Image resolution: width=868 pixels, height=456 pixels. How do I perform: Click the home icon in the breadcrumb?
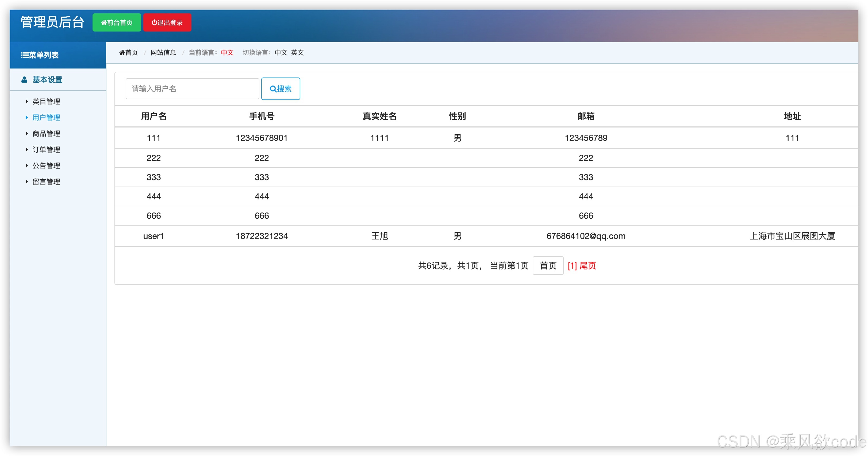click(x=122, y=53)
